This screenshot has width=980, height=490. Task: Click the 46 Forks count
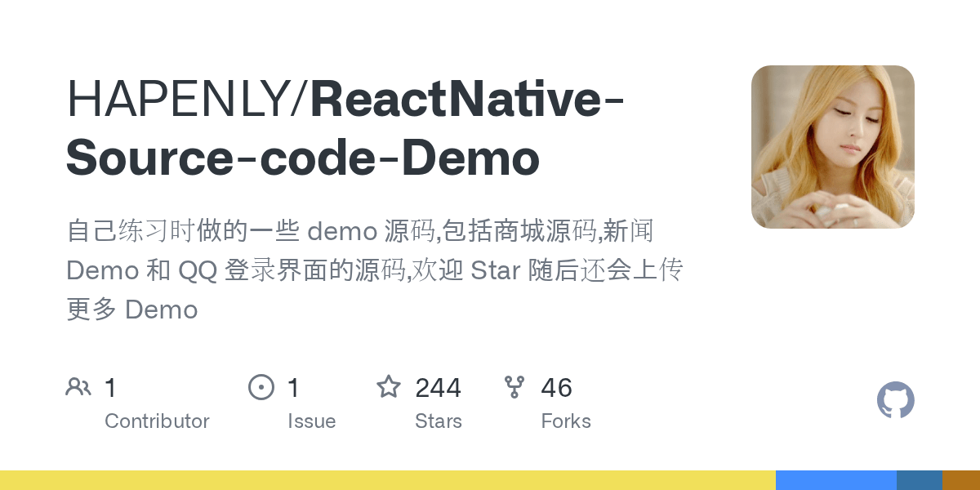[x=556, y=387]
